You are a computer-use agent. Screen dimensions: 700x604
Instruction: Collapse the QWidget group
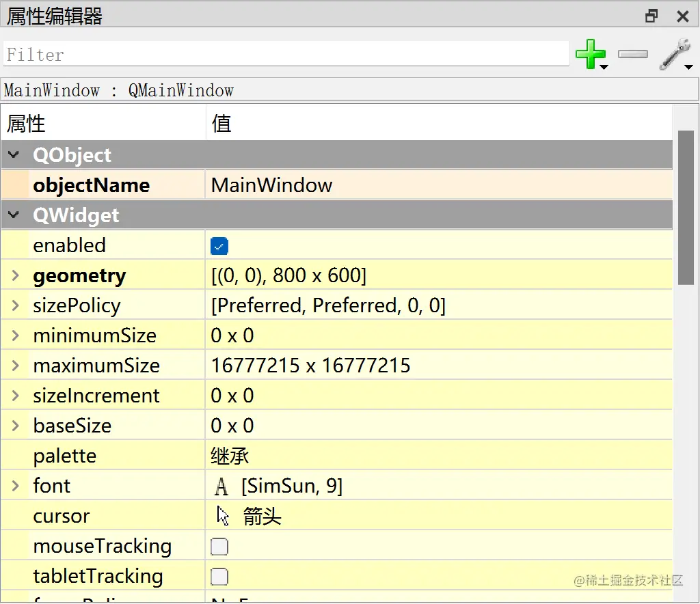(x=14, y=215)
